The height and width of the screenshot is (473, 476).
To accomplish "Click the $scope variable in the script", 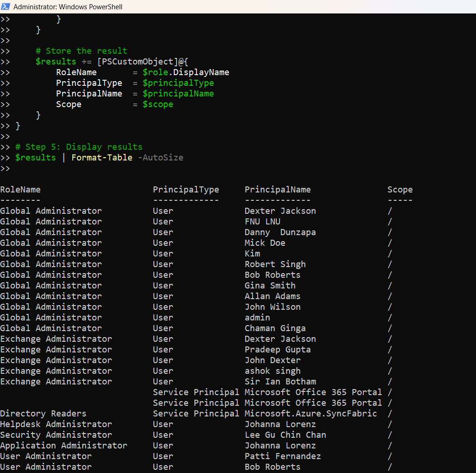I will [158, 104].
